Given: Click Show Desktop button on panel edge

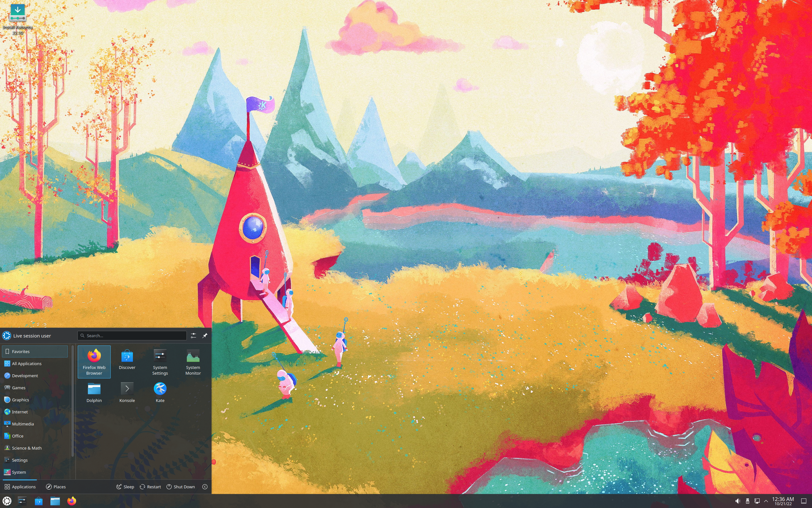Looking at the screenshot, I should [x=804, y=501].
